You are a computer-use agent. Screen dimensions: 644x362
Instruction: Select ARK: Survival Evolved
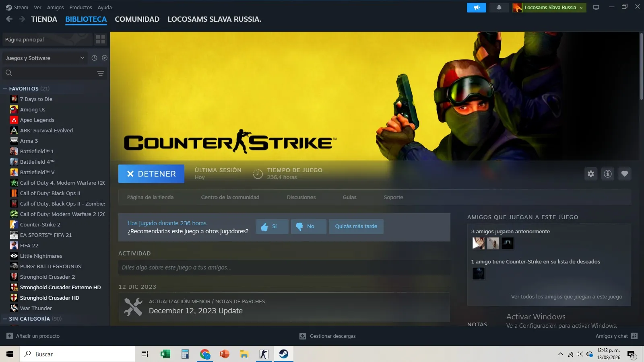pyautogui.click(x=46, y=130)
